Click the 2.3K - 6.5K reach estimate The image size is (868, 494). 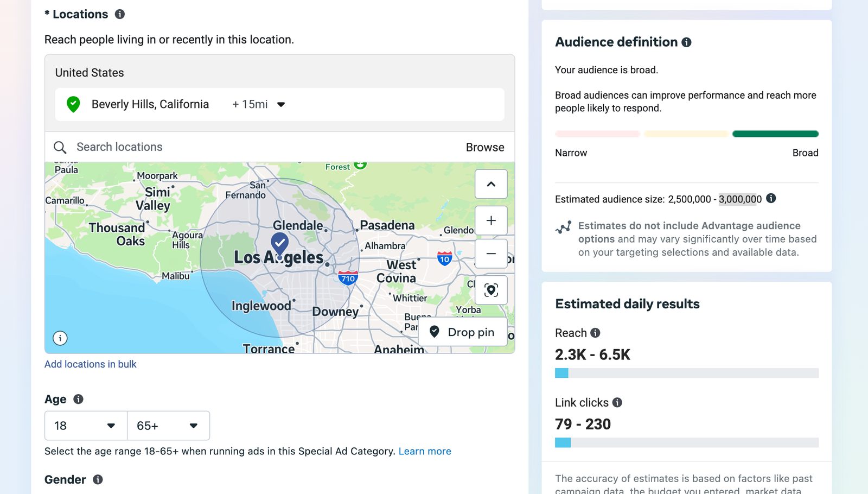[592, 355]
